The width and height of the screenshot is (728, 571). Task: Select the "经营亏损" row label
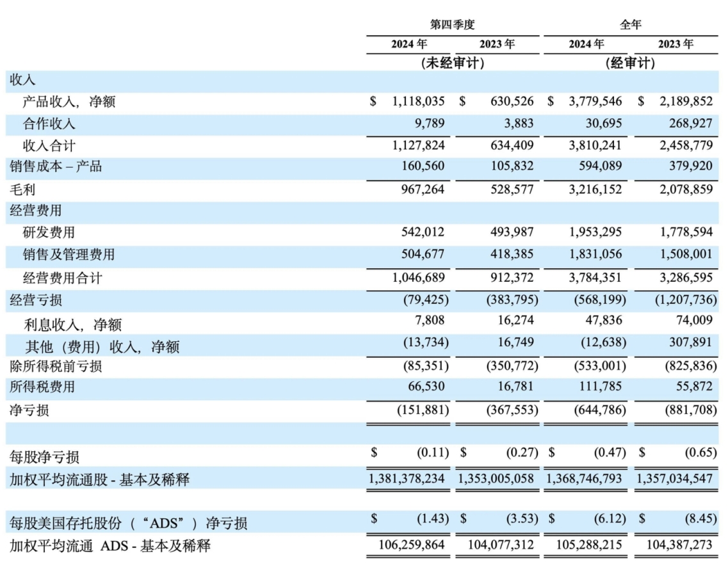36,300
